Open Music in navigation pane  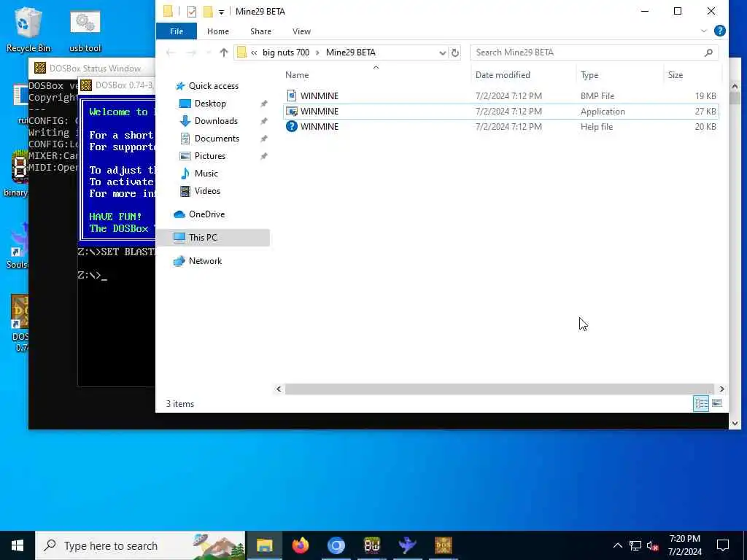click(x=206, y=174)
